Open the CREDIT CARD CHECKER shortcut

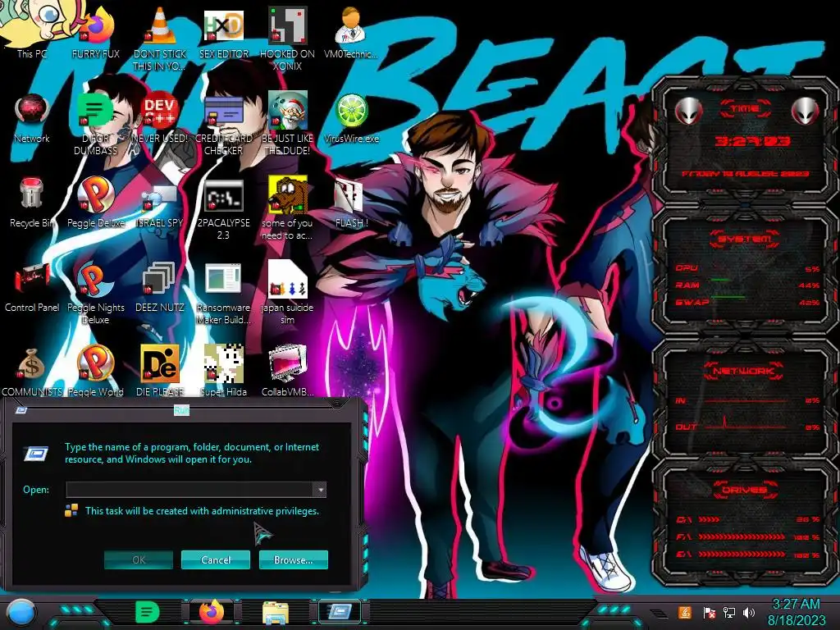pyautogui.click(x=223, y=123)
